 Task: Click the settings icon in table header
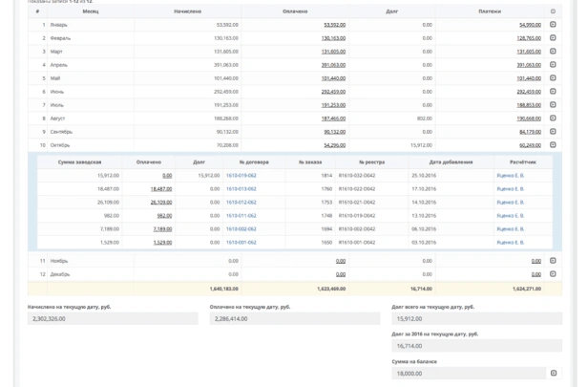(553, 11)
